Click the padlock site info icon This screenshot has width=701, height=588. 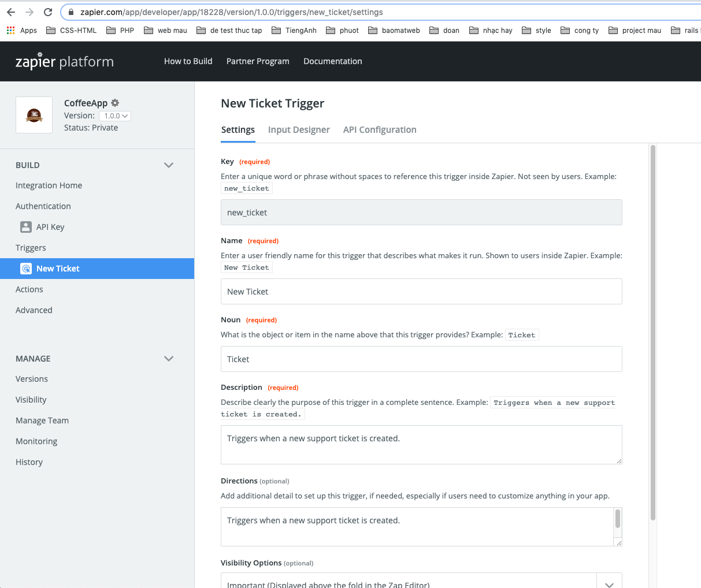coord(71,12)
